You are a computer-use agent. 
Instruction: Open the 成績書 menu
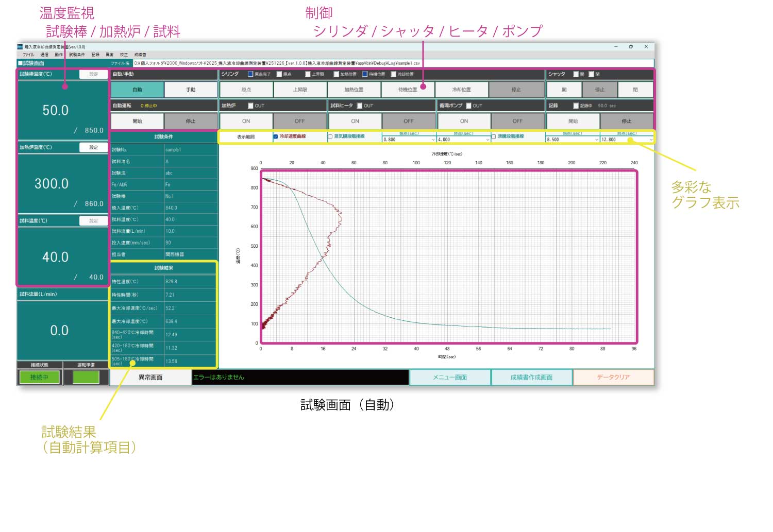pyautogui.click(x=140, y=55)
